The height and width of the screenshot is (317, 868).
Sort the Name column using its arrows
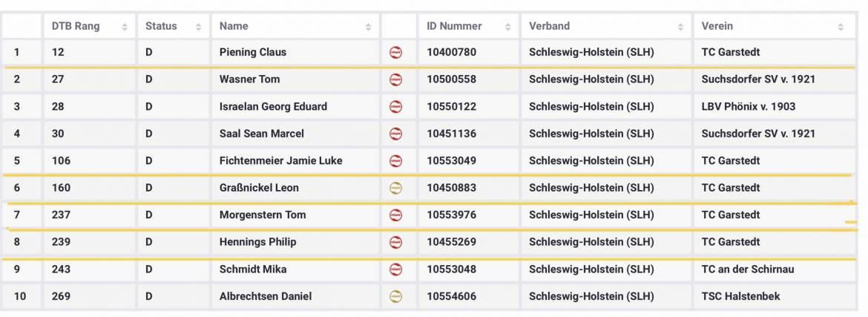point(368,27)
